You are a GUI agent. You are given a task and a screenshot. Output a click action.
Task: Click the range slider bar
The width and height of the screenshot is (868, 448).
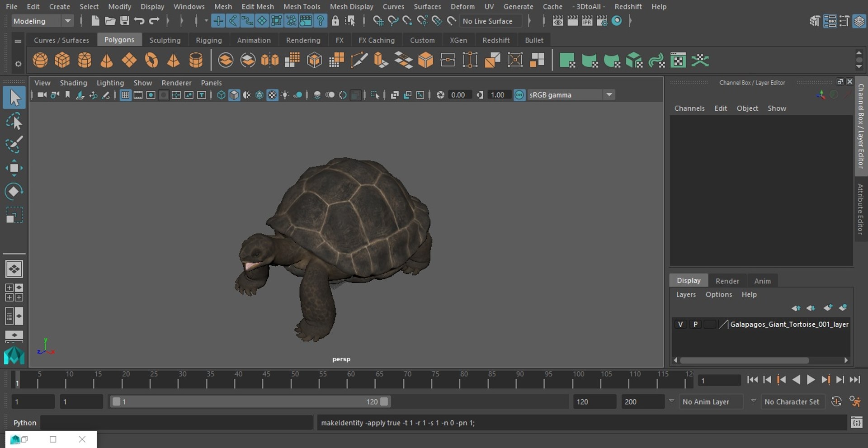pyautogui.click(x=250, y=401)
